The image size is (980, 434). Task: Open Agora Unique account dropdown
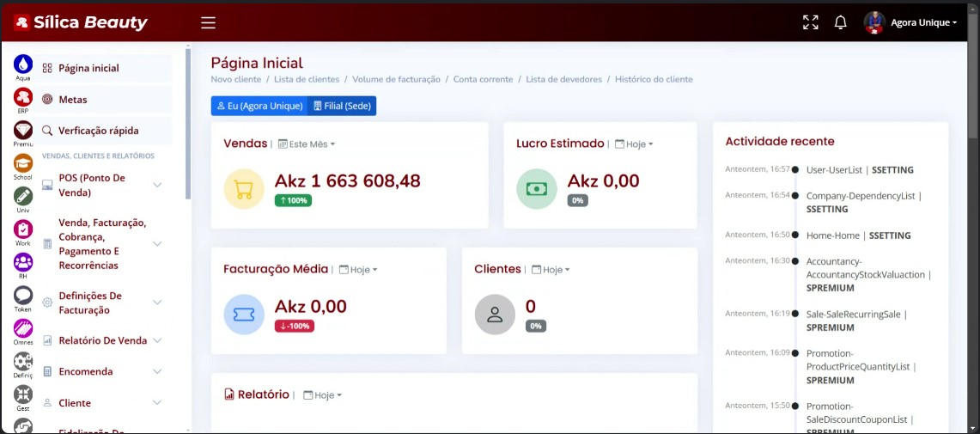[x=923, y=22]
